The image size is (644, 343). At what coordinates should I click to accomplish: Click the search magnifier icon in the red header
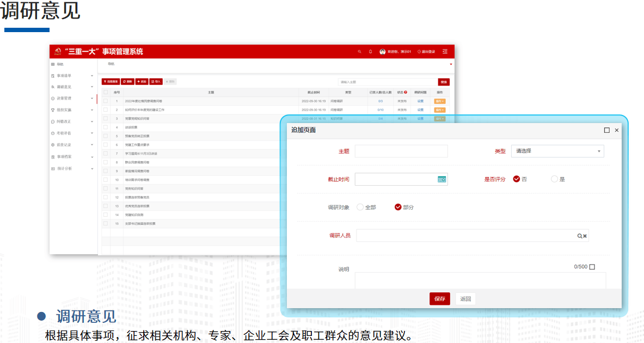[359, 52]
